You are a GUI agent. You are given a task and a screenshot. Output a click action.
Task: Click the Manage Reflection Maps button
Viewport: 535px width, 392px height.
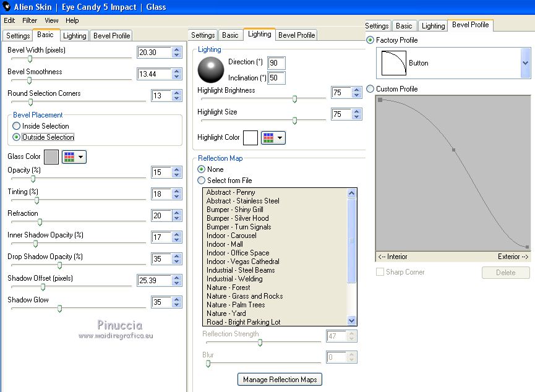280,380
